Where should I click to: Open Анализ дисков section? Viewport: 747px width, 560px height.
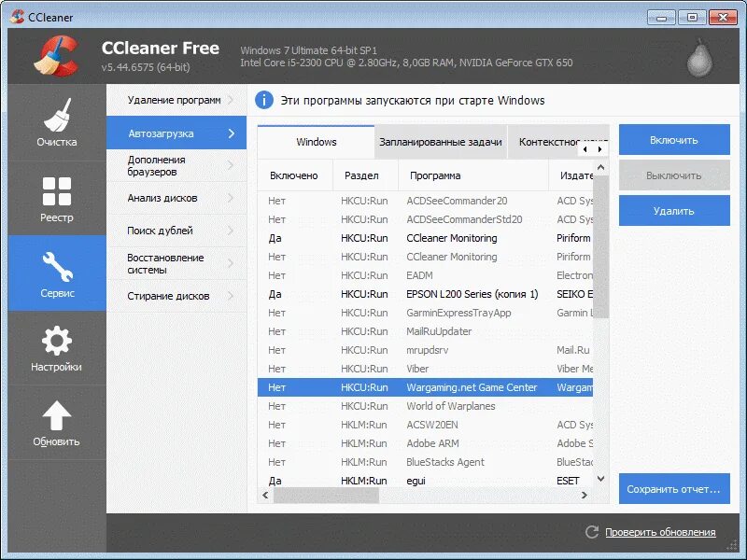176,198
